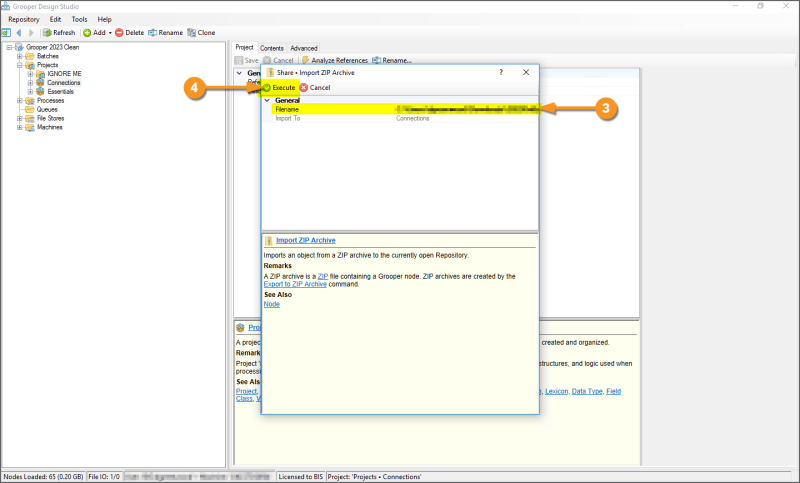Cancel the Import ZIP Archive dialog

[x=315, y=88]
